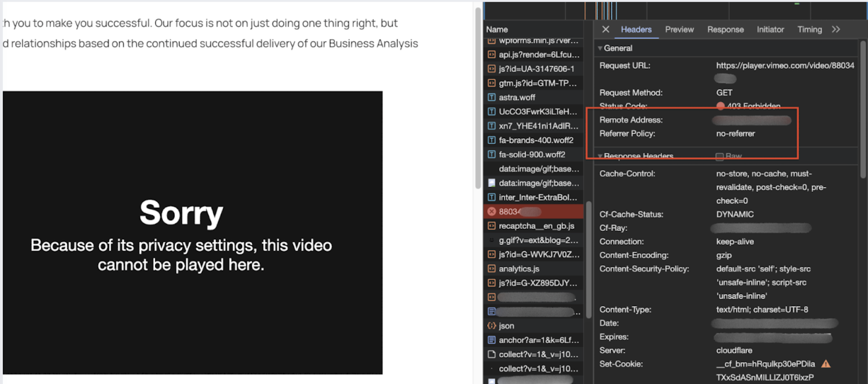Image resolution: width=868 pixels, height=384 pixels.
Task: Click the Name column header
Action: click(x=497, y=29)
